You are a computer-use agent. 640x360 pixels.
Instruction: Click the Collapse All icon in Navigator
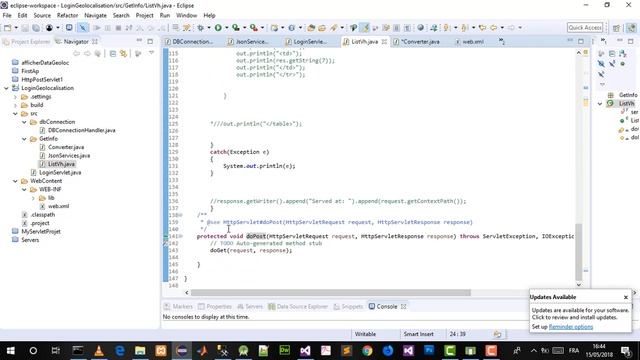pyautogui.click(x=113, y=53)
